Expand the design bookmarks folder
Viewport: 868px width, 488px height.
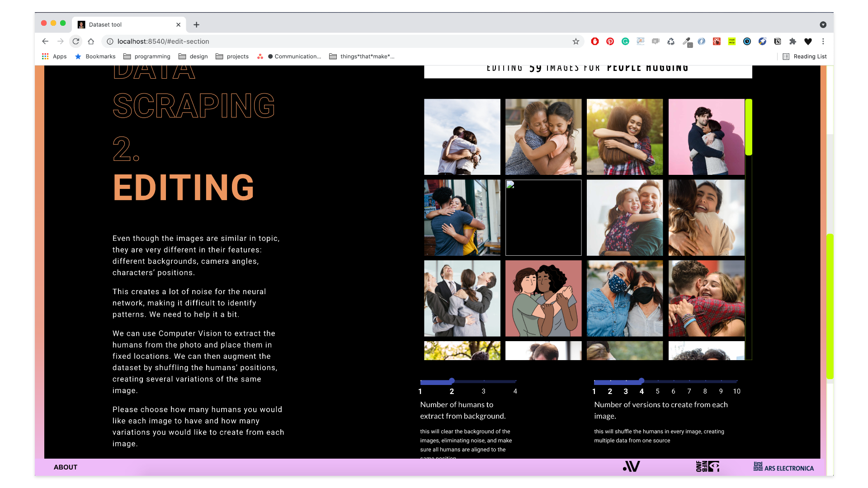click(x=193, y=56)
